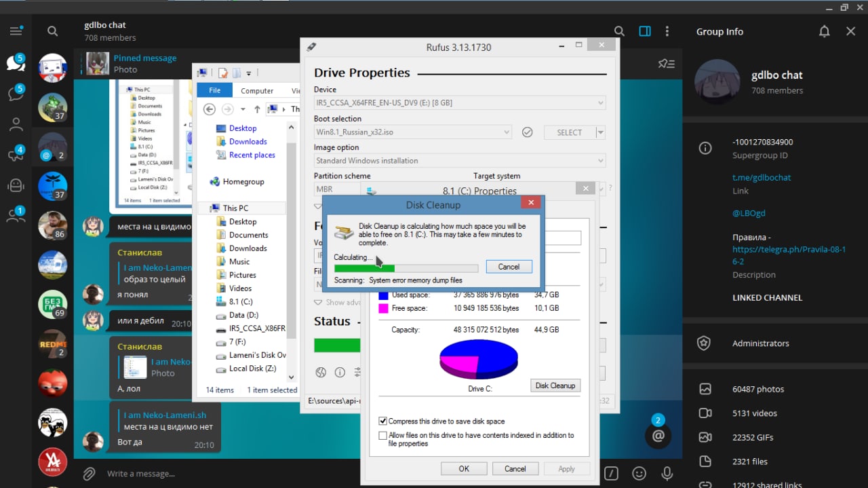The image size is (868, 488).
Task: Click the Drive C pie chart
Action: [479, 359]
